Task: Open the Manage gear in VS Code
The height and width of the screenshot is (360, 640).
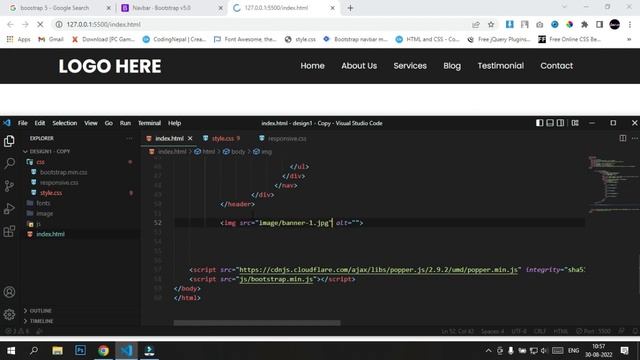Action: 9,314
